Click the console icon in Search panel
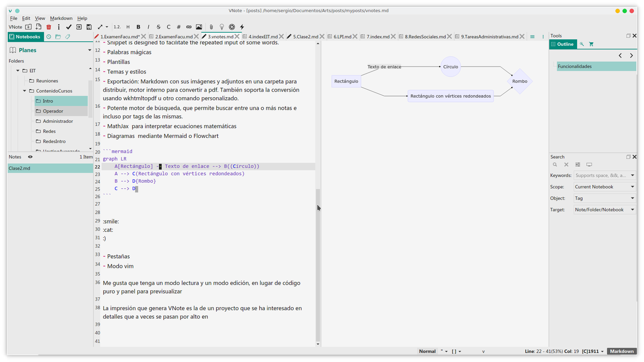 (589, 165)
